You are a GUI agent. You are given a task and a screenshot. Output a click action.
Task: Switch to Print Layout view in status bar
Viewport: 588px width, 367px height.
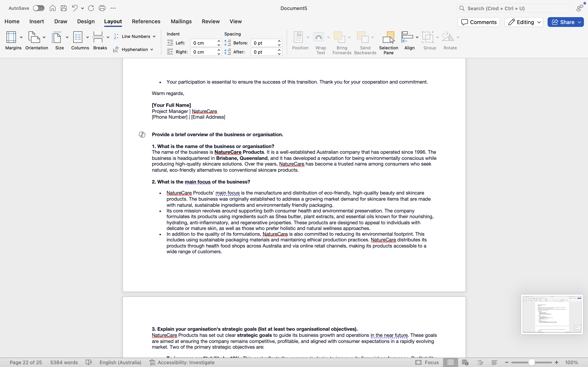click(x=450, y=362)
